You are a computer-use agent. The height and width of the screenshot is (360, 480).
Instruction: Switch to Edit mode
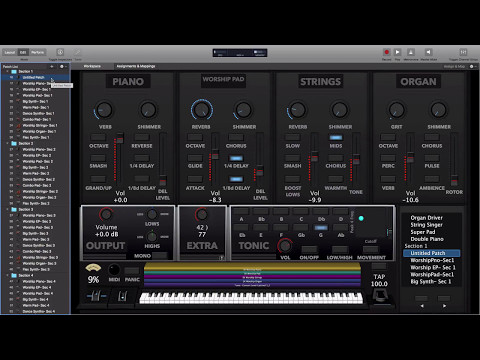[x=23, y=52]
